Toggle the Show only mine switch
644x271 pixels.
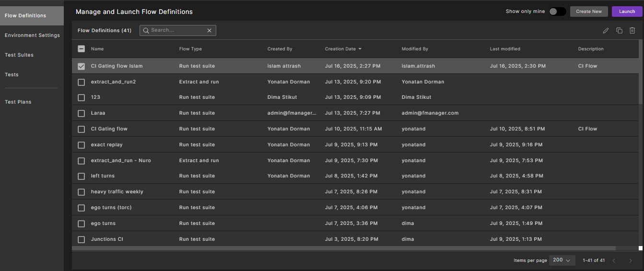tap(557, 12)
